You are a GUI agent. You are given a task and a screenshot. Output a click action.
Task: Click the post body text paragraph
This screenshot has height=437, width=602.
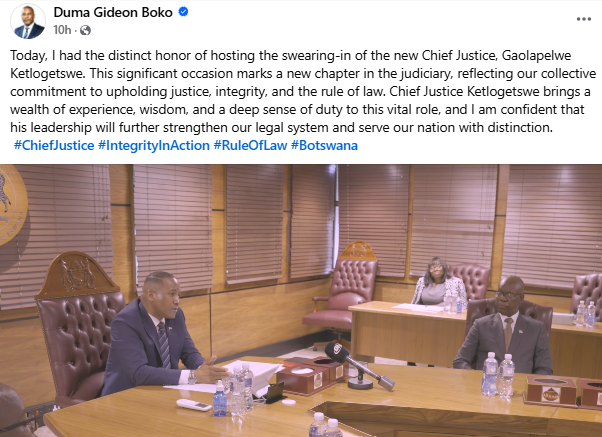coord(303,91)
